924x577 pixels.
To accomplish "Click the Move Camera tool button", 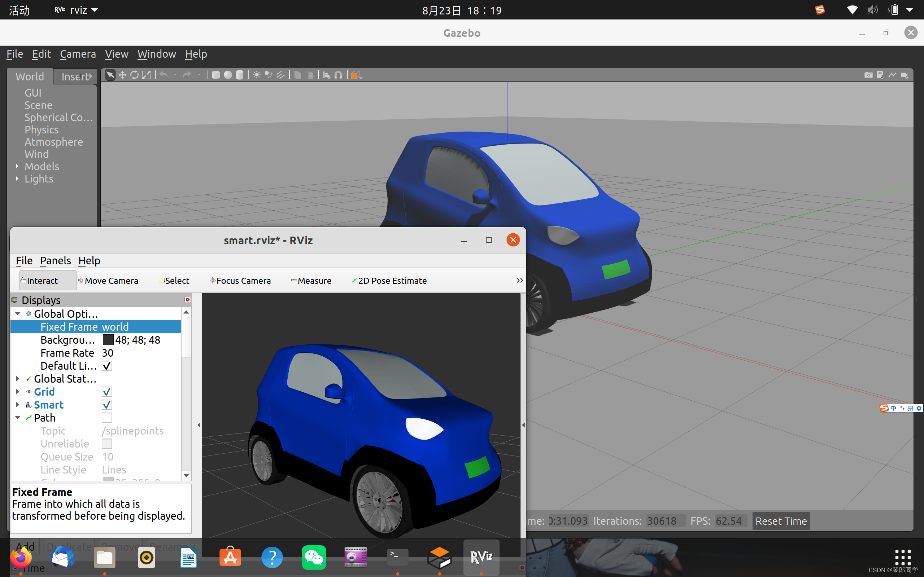I will [108, 281].
